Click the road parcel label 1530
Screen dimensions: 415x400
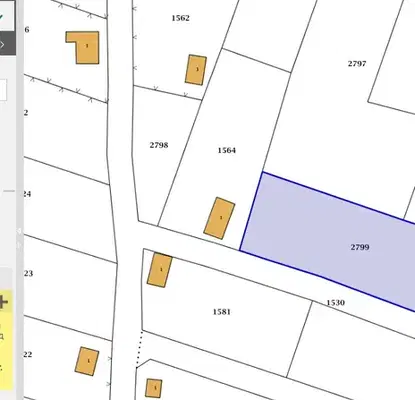[335, 302]
